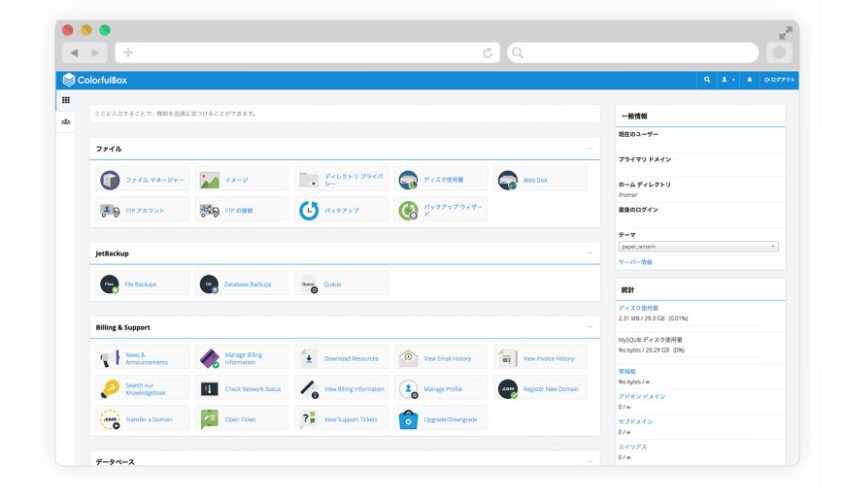Open the バックアップ backup tool

(341, 210)
